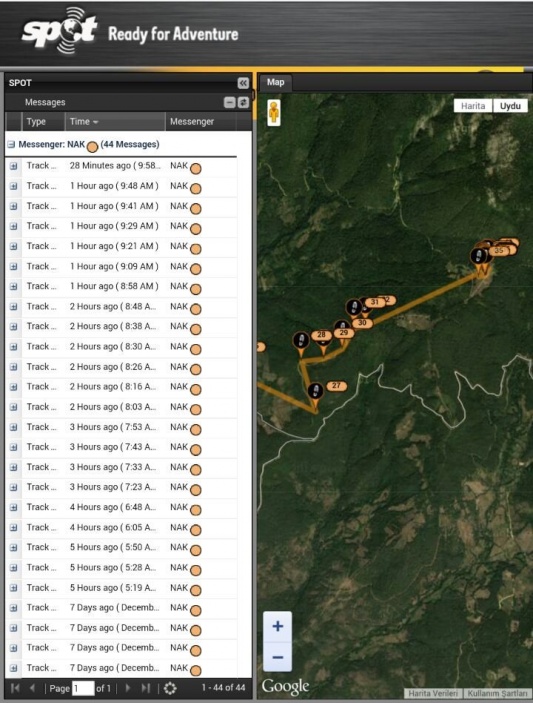Screen dimensions: 533x703
Task: Expand the 6:05 track message
Action: [13, 528]
